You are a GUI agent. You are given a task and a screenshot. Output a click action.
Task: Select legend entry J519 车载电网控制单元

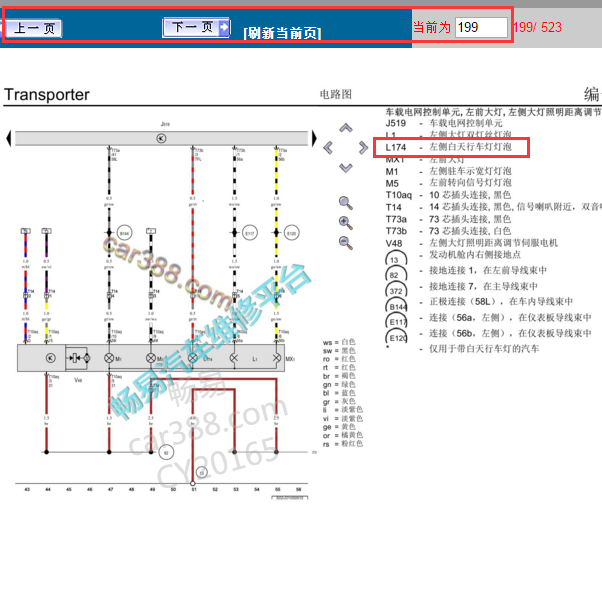tap(444, 123)
